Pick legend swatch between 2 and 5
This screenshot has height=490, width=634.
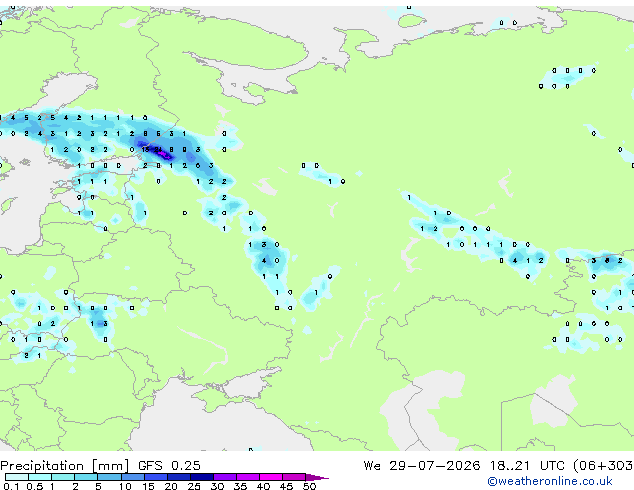pos(86,477)
